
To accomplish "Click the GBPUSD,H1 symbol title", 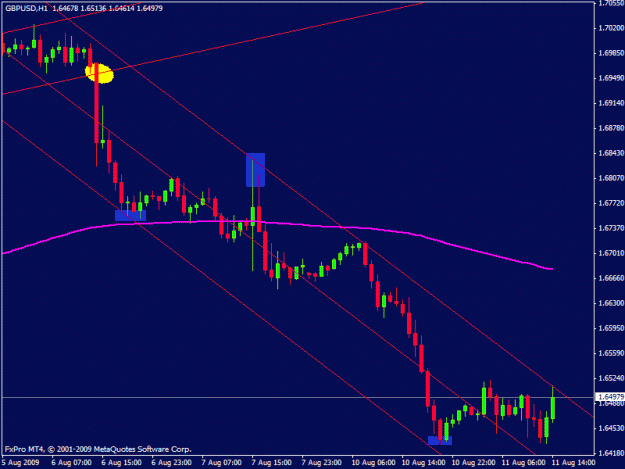I will 26,8.
